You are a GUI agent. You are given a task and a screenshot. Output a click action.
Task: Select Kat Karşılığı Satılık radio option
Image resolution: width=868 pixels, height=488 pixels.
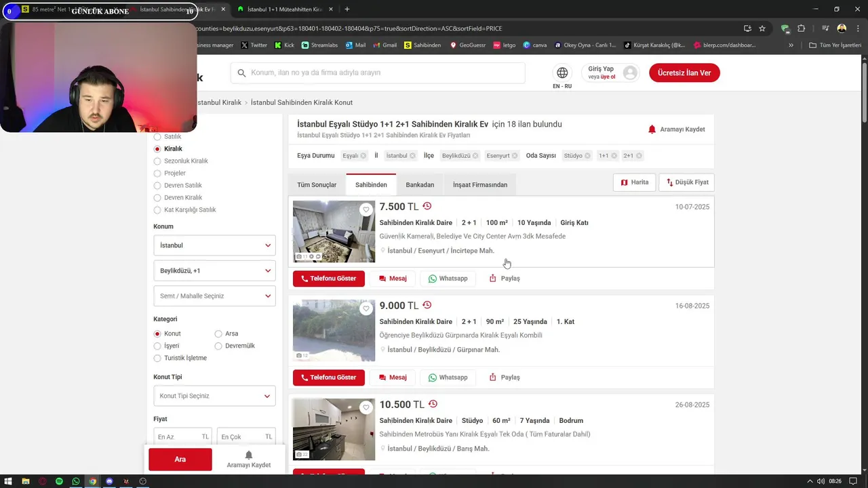(157, 210)
